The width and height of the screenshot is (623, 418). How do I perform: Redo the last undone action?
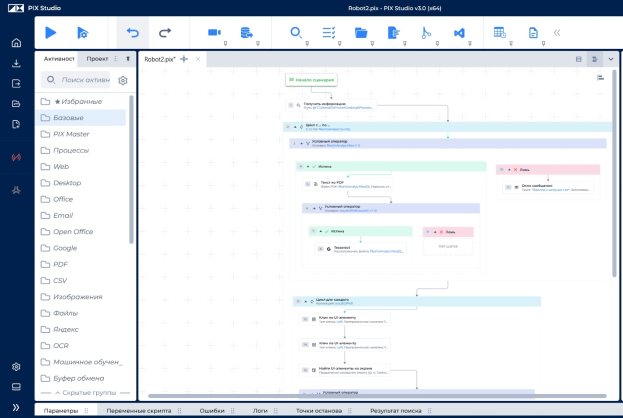pos(165,33)
